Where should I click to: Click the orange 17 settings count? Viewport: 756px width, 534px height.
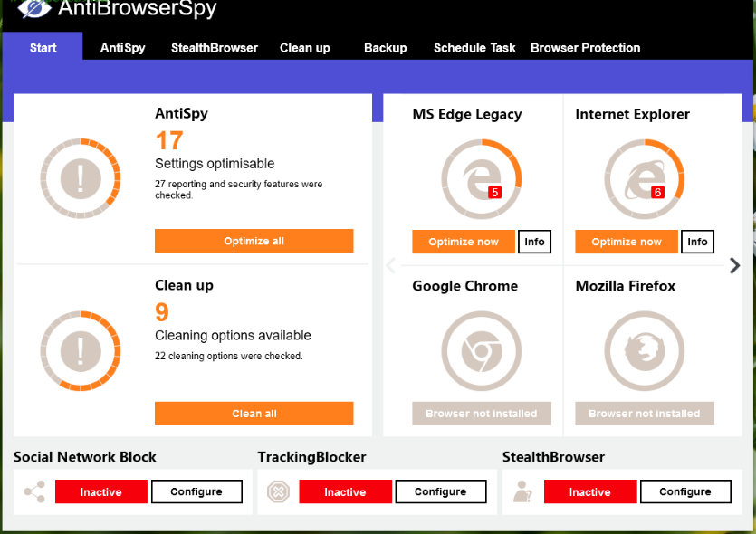point(169,140)
